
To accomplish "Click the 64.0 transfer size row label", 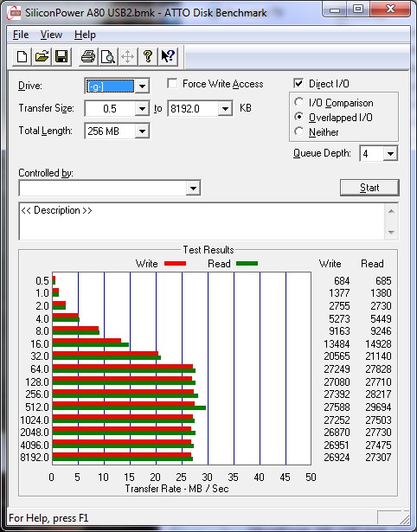I will coord(40,369).
